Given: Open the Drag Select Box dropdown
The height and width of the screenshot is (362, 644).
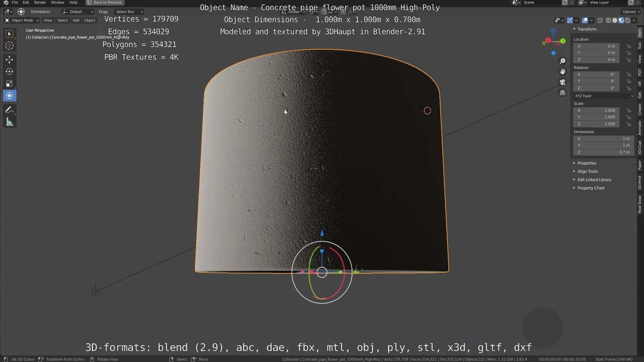Looking at the screenshot, I should click(129, 12).
